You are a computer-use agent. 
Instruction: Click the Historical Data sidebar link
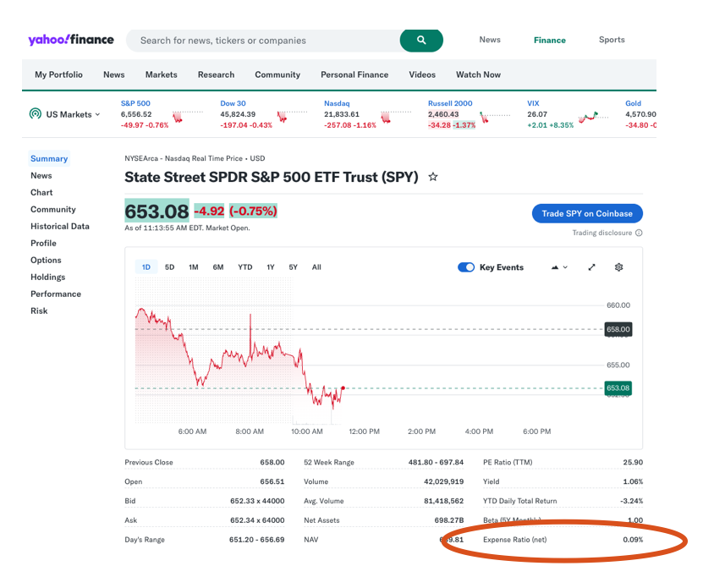click(x=59, y=227)
